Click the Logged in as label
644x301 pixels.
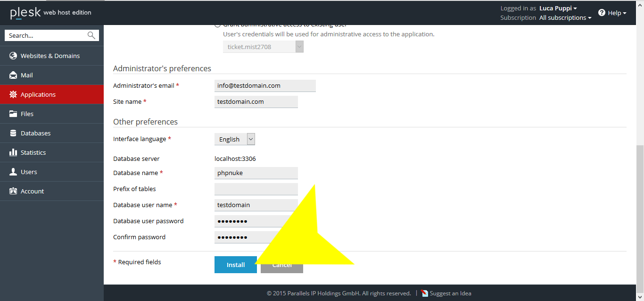pyautogui.click(x=518, y=8)
